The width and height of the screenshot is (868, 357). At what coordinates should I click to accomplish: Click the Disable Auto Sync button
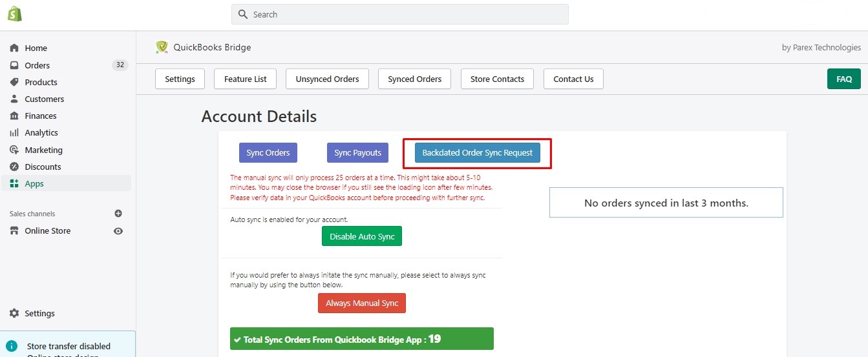click(362, 236)
